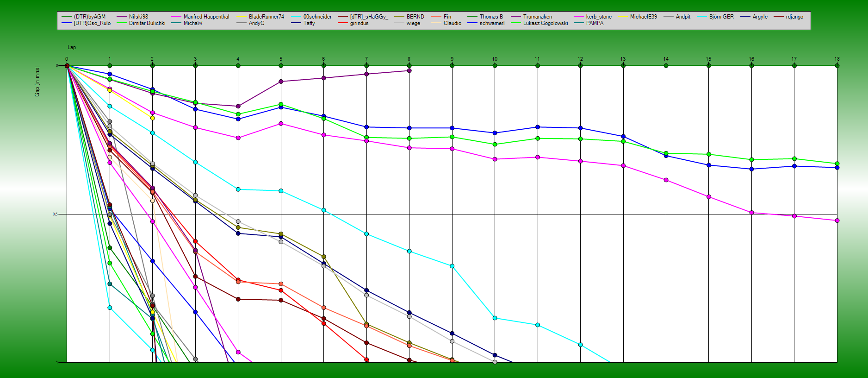Select Fin legend entry
868x378 pixels.
[447, 17]
